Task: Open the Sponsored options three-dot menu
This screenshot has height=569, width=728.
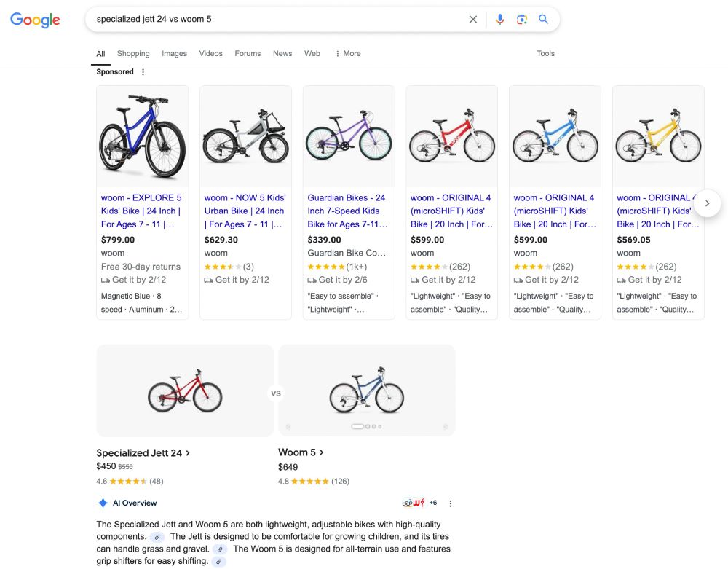Action: coord(143,72)
